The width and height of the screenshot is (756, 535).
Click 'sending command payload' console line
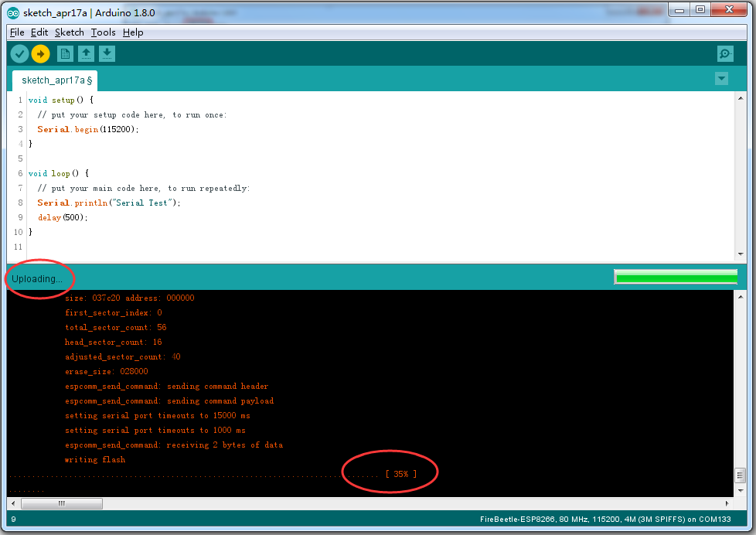click(169, 401)
